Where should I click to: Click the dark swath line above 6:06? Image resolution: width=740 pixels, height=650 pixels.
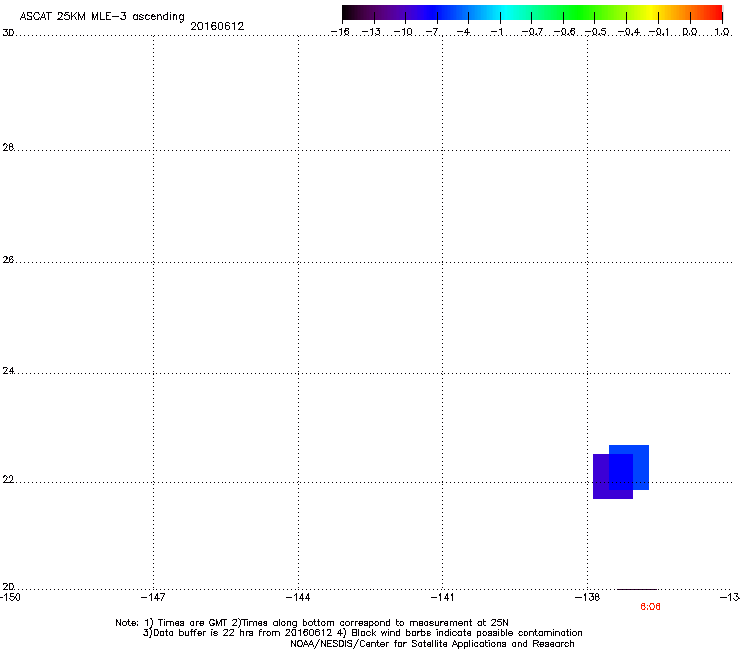pyautogui.click(x=637, y=589)
